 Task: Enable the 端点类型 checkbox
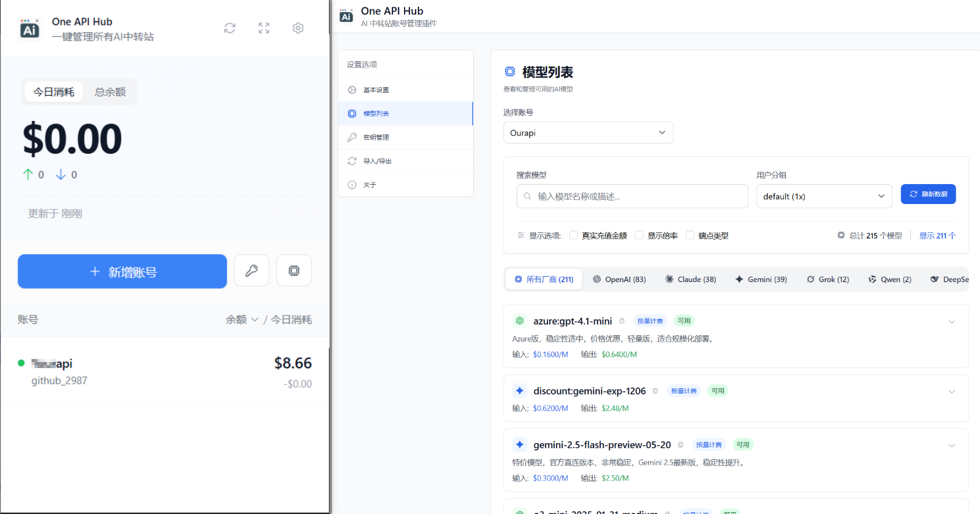pos(690,236)
